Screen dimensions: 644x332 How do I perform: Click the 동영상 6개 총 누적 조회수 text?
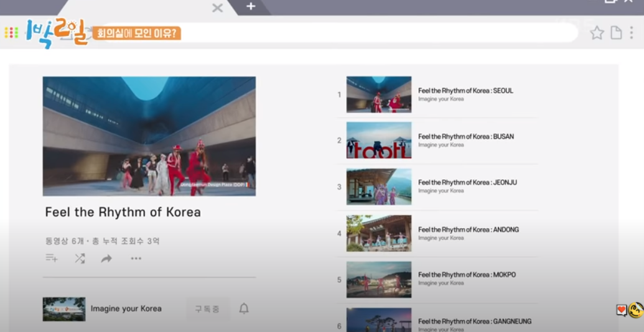pyautogui.click(x=102, y=241)
